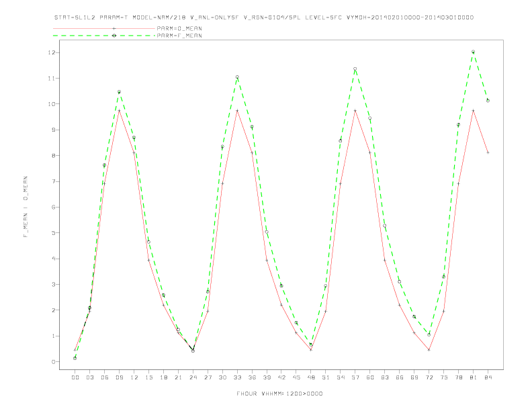
Task: Click the F_MEAN peak marker at hour 81
Action: [x=474, y=52]
